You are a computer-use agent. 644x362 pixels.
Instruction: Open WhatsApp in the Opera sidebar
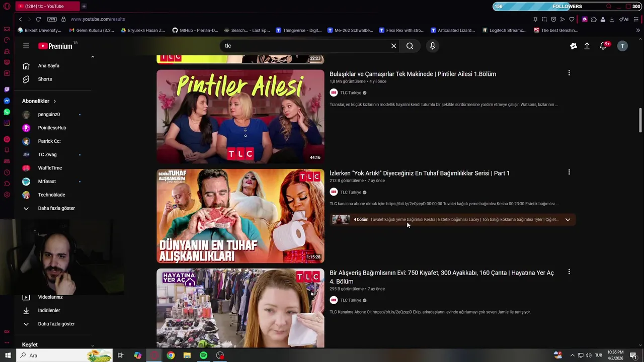7,112
